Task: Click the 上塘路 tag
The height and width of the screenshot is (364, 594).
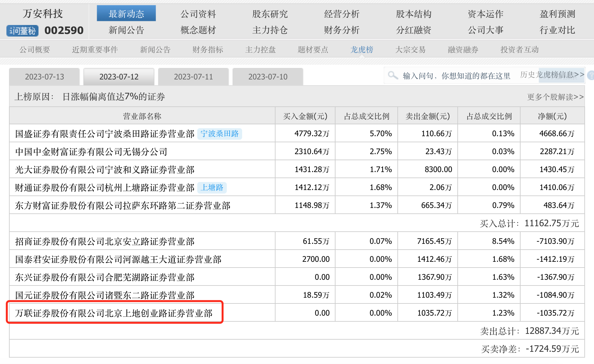Action: point(212,187)
